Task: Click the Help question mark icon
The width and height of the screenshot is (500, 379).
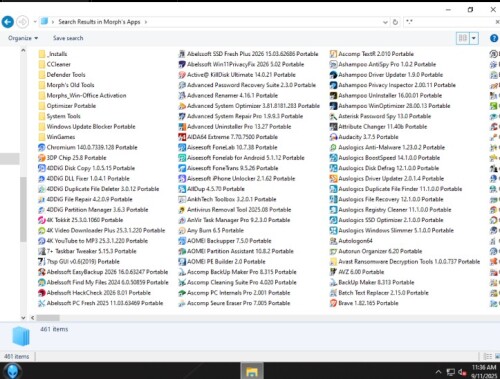Action: pyautogui.click(x=494, y=38)
